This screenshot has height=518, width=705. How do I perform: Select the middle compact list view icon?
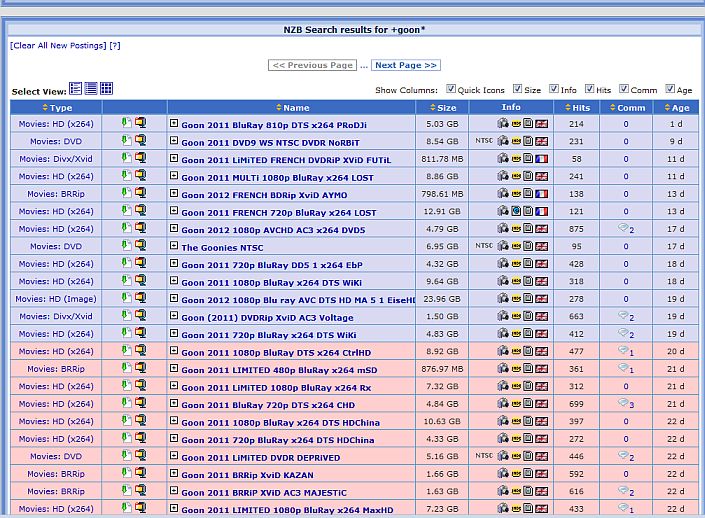point(91,89)
